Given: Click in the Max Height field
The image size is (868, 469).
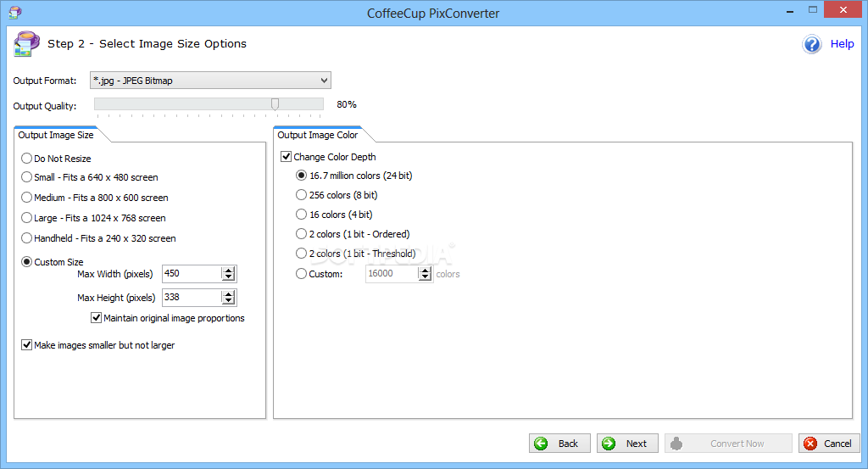Looking at the screenshot, I should click(x=192, y=298).
